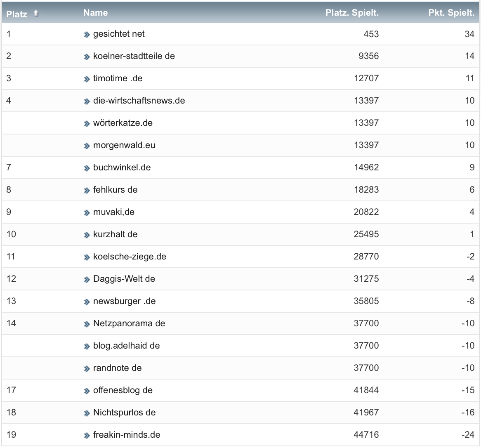
Task: Open the koelsche-ziege.de link
Action: click(x=130, y=257)
